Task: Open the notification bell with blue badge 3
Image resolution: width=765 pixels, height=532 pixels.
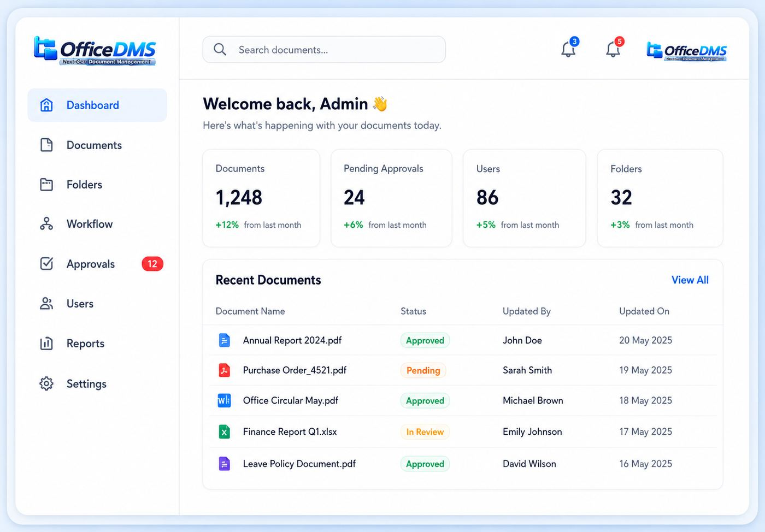Action: point(569,49)
